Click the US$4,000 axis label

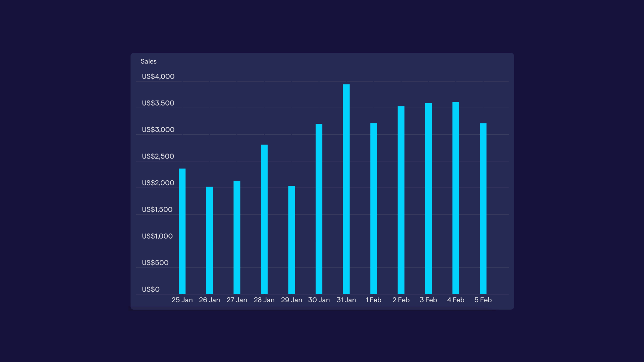(158, 76)
